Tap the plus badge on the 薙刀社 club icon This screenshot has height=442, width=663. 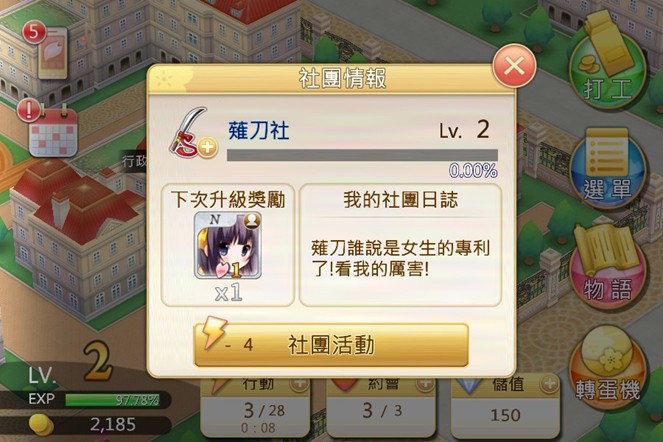pos(207,148)
